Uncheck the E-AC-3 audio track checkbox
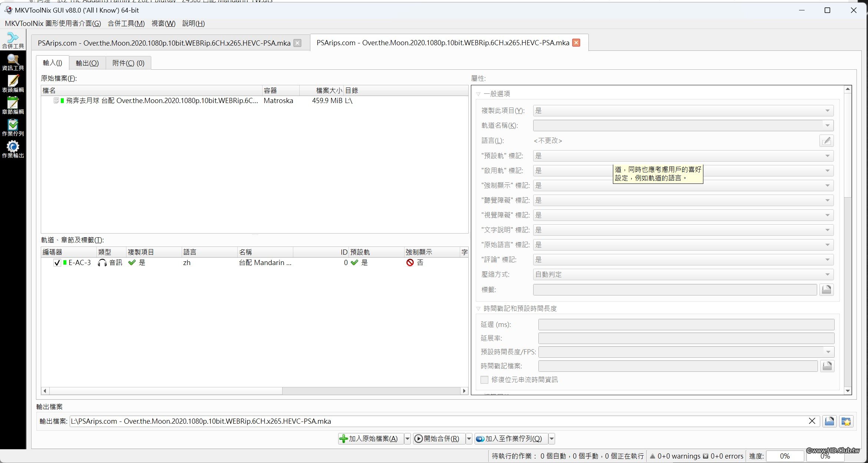This screenshot has height=463, width=868. point(57,263)
